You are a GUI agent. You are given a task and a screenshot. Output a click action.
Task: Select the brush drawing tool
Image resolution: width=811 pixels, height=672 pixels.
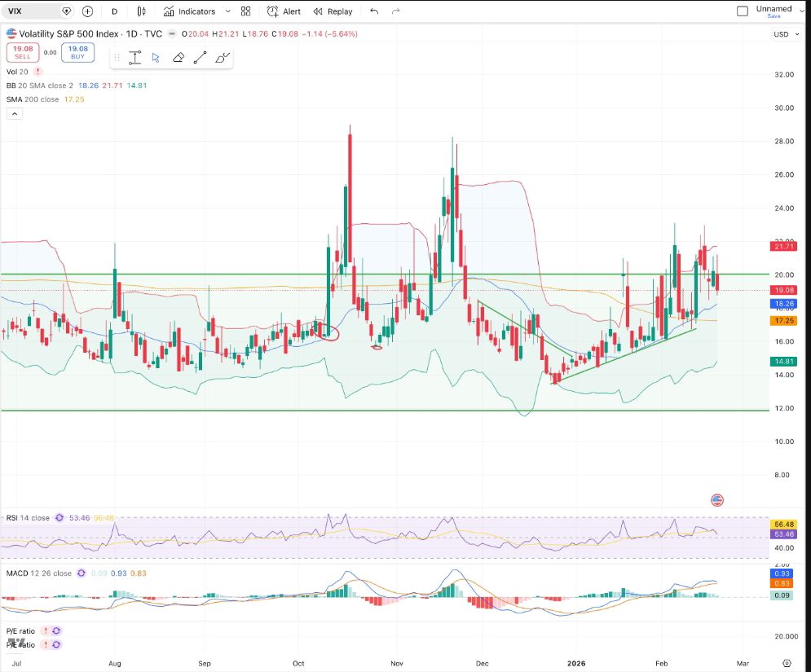pos(223,58)
